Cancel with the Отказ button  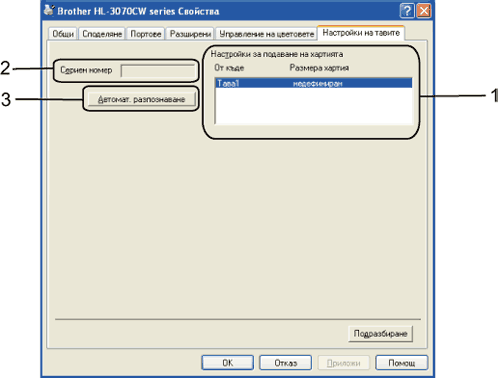pyautogui.click(x=286, y=363)
